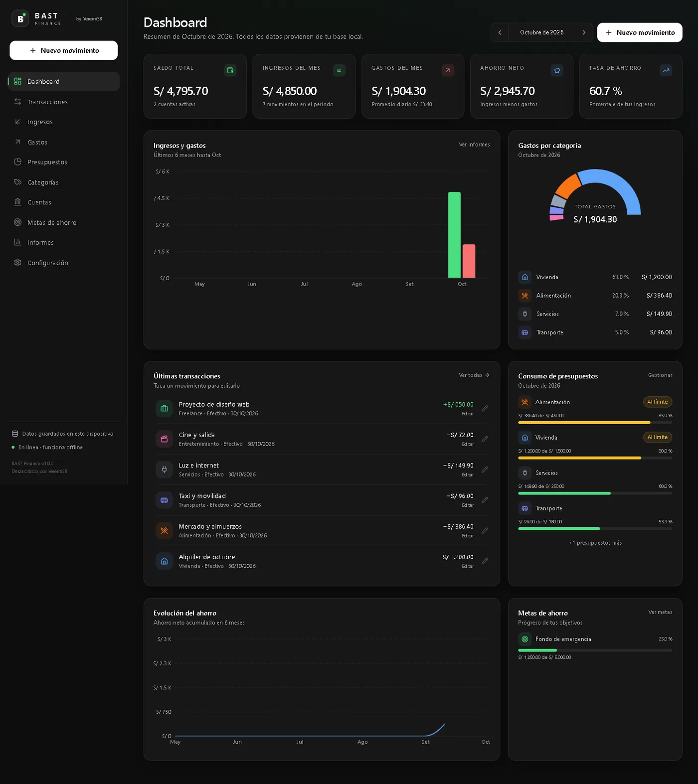Go to previous month with left chevron
The width and height of the screenshot is (698, 784).
point(500,32)
